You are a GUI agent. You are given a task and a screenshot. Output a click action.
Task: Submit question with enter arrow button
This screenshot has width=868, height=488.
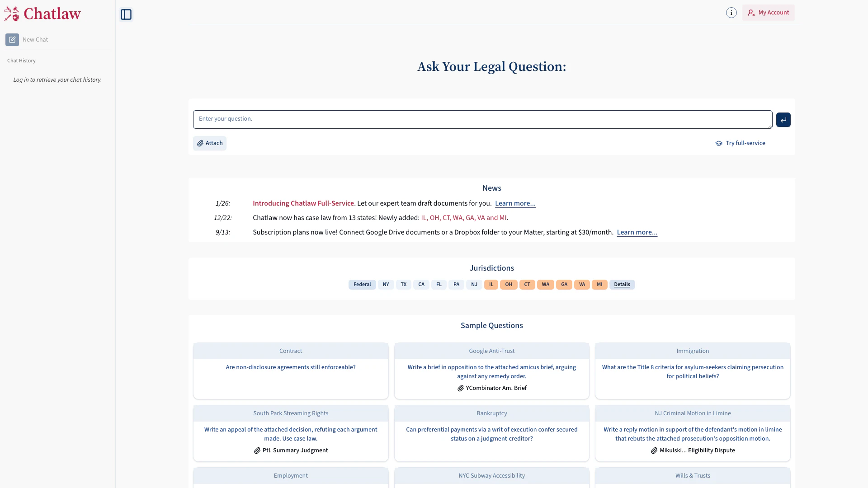[783, 120]
